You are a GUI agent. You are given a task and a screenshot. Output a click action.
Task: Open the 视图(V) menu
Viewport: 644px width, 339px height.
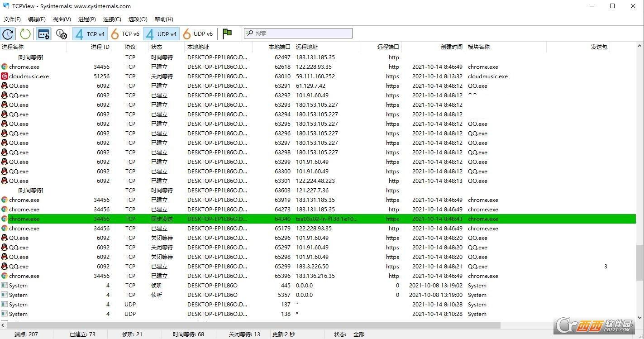62,19
